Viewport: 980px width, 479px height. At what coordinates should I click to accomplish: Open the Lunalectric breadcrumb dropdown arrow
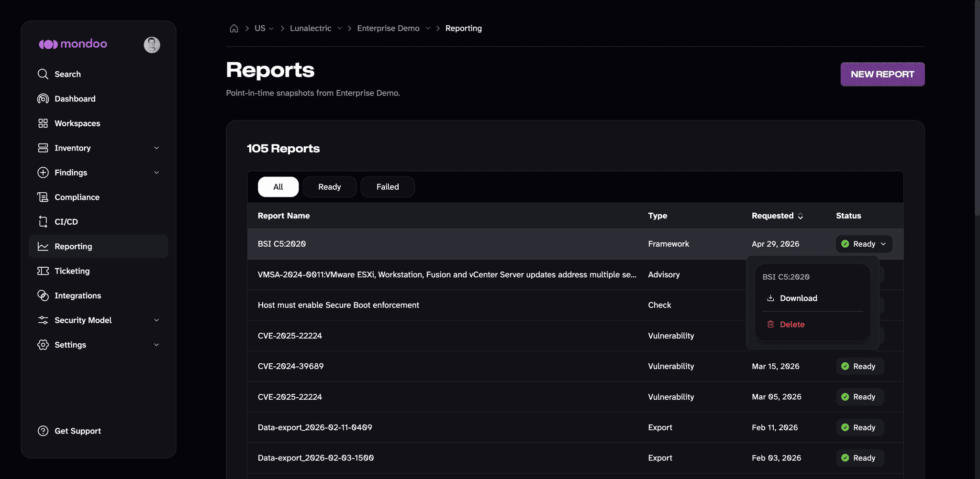(x=339, y=28)
